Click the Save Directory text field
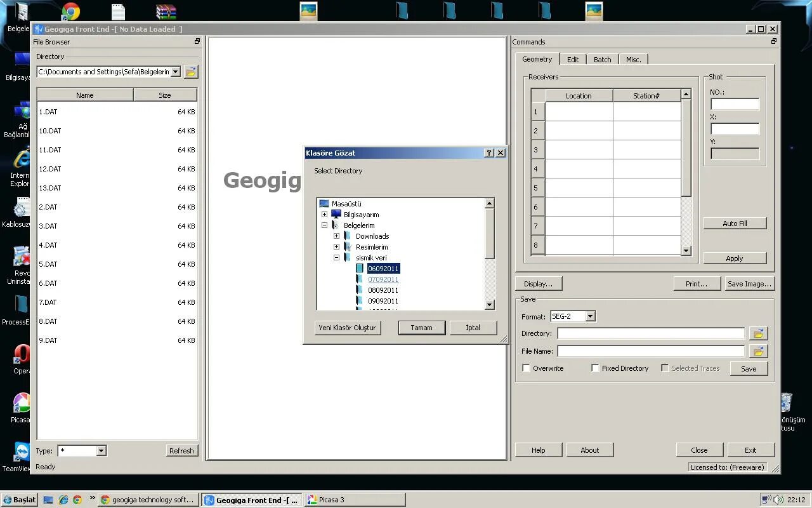 [651, 333]
